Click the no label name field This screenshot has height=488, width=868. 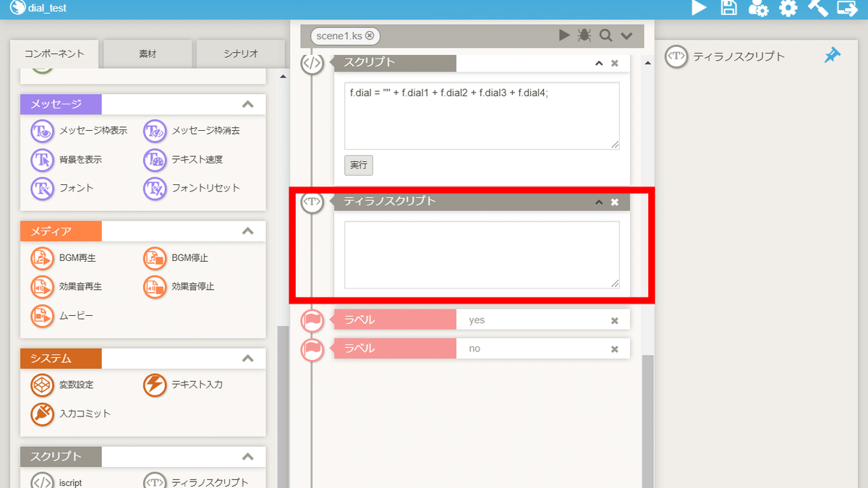(x=532, y=349)
